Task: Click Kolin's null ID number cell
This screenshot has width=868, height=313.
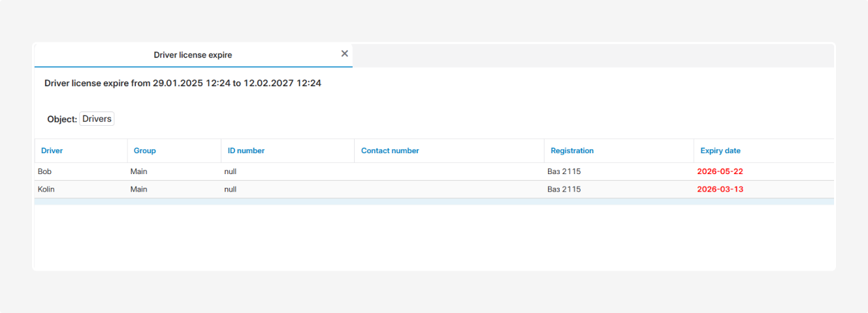Action: point(230,189)
